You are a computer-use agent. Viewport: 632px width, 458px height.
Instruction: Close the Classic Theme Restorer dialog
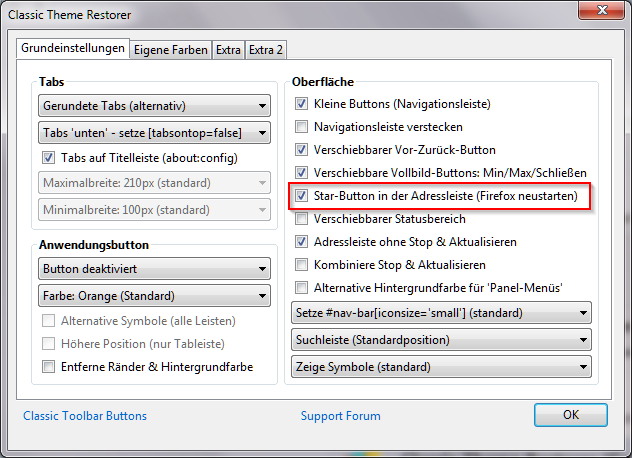(x=599, y=14)
